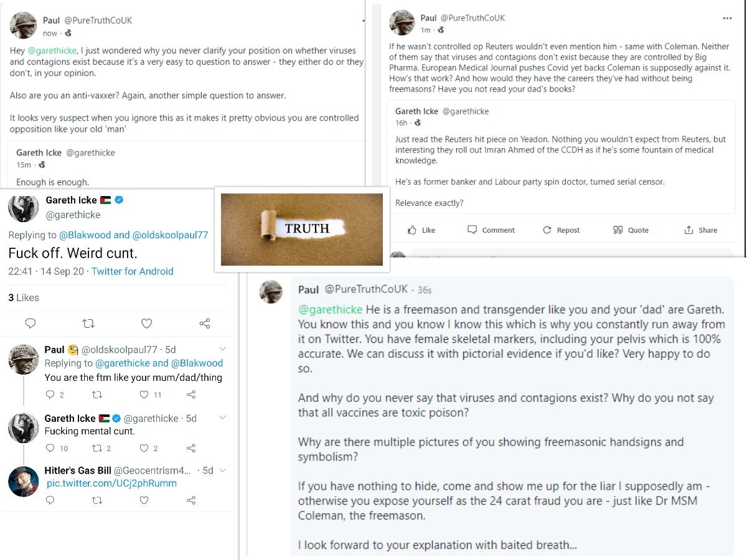Reply to the 14 Sep 20 tweet
This screenshot has width=747, height=560.
(x=30, y=324)
